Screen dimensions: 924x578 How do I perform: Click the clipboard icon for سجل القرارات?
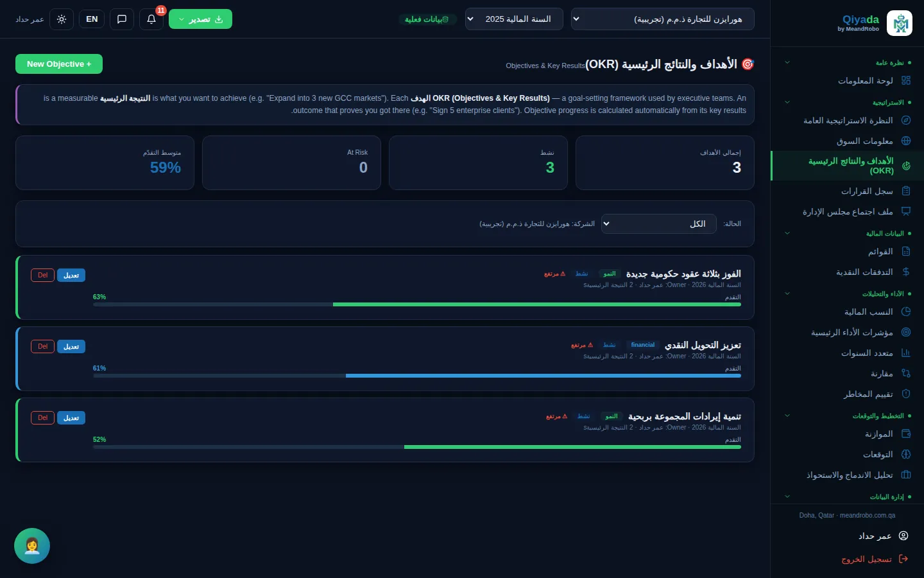906,191
